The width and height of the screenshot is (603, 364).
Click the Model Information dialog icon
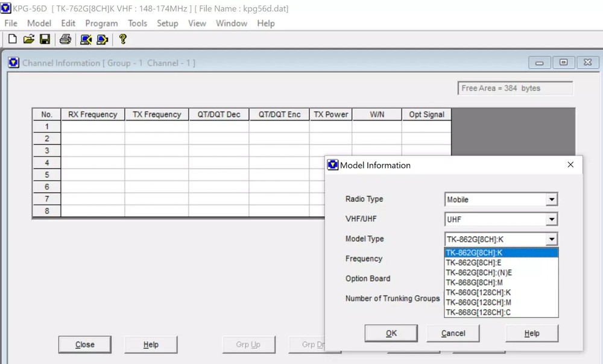pos(333,165)
